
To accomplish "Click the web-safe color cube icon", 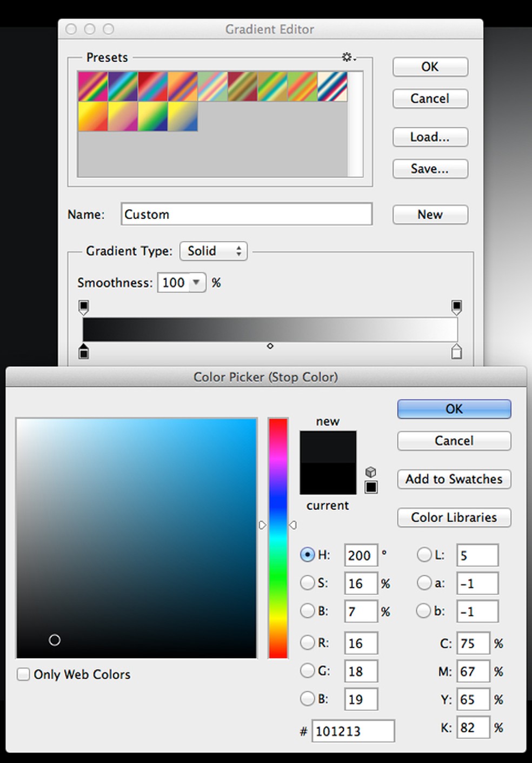I will (371, 472).
